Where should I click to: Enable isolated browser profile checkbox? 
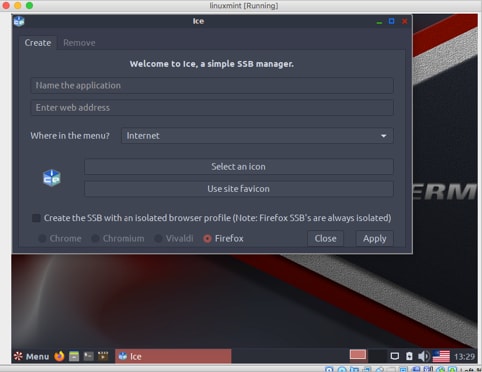[36, 218]
